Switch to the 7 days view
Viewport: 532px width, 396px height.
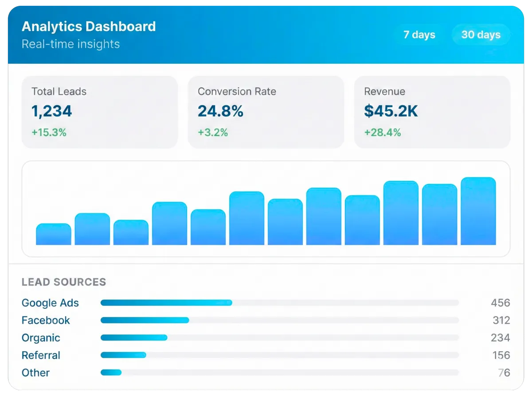click(x=419, y=35)
